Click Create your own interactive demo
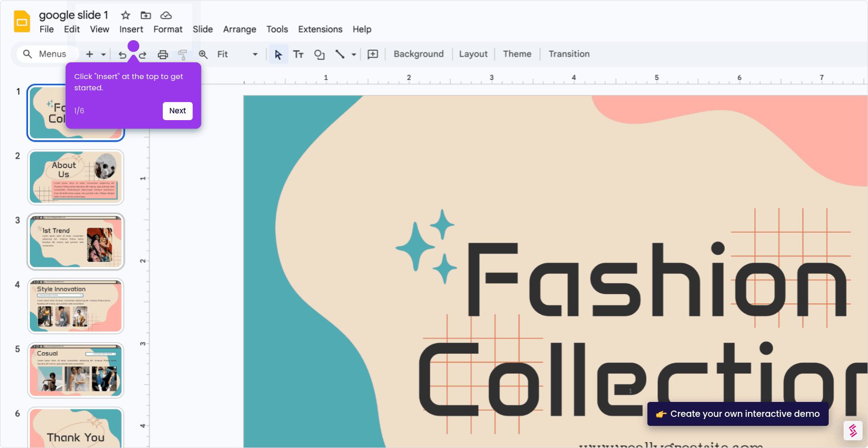Screen dimensions: 868x448 click(738, 414)
